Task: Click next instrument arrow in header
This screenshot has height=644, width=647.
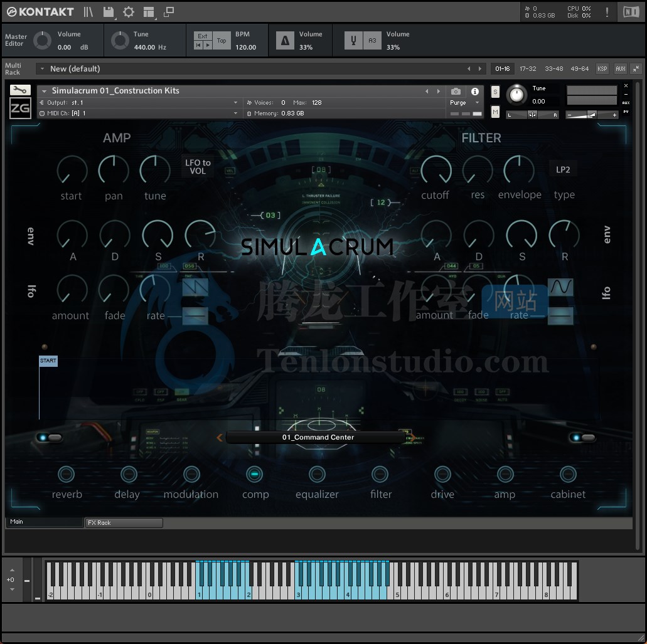Action: (x=438, y=91)
